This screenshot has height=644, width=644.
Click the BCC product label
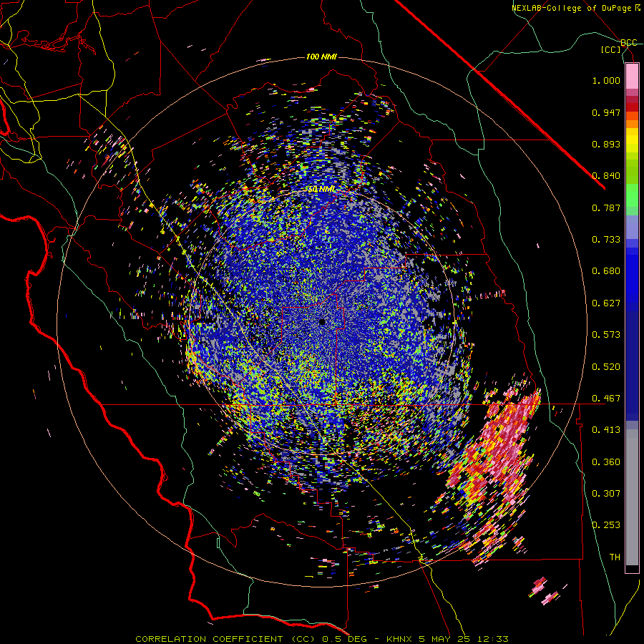629,43
